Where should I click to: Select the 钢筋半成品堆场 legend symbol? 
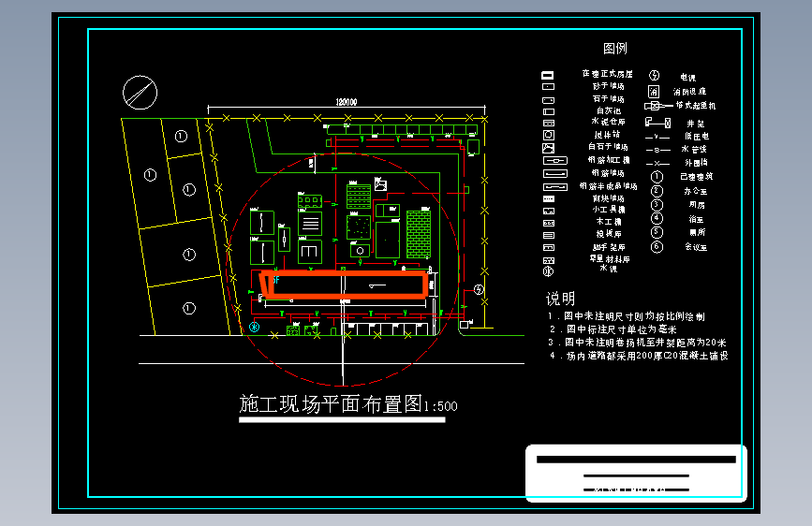point(555,187)
